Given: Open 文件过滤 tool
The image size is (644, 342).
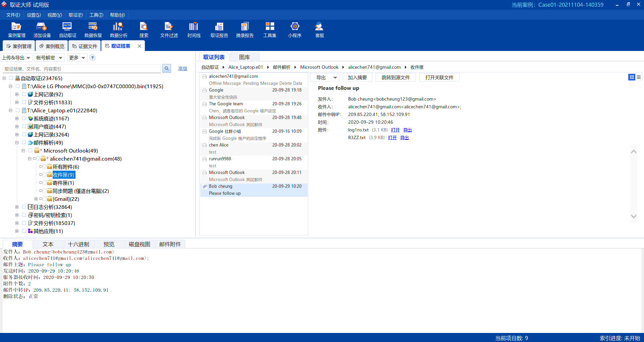Looking at the screenshot, I should tap(169, 30).
